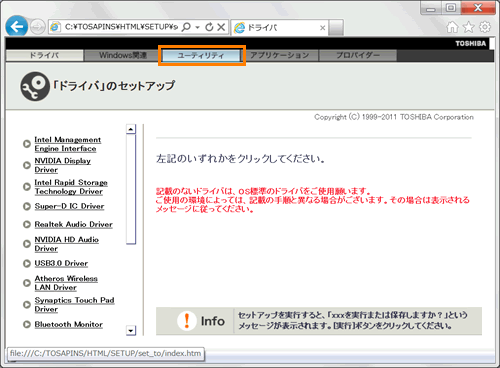This screenshot has width=500, height=368.
Task: Stop loading with the X icon
Action: click(221, 27)
